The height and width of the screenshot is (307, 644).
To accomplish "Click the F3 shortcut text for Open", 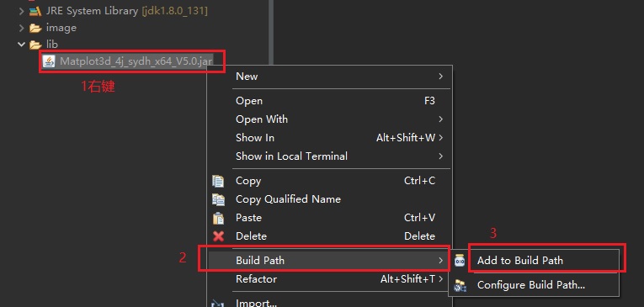I will (429, 101).
